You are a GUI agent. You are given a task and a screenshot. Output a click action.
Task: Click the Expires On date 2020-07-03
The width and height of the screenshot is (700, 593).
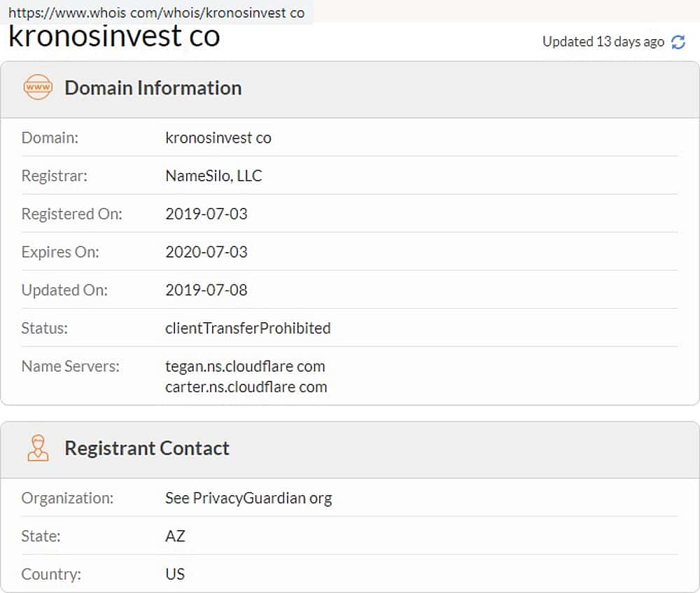point(206,251)
